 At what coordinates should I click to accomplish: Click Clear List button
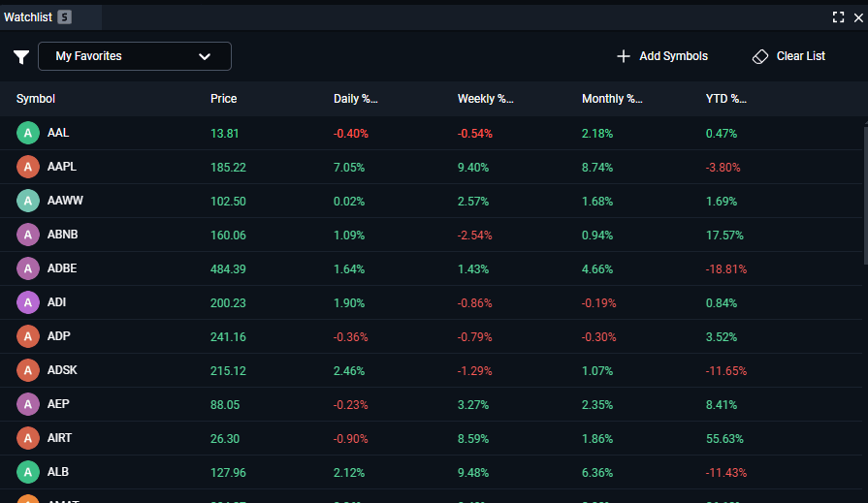[788, 56]
